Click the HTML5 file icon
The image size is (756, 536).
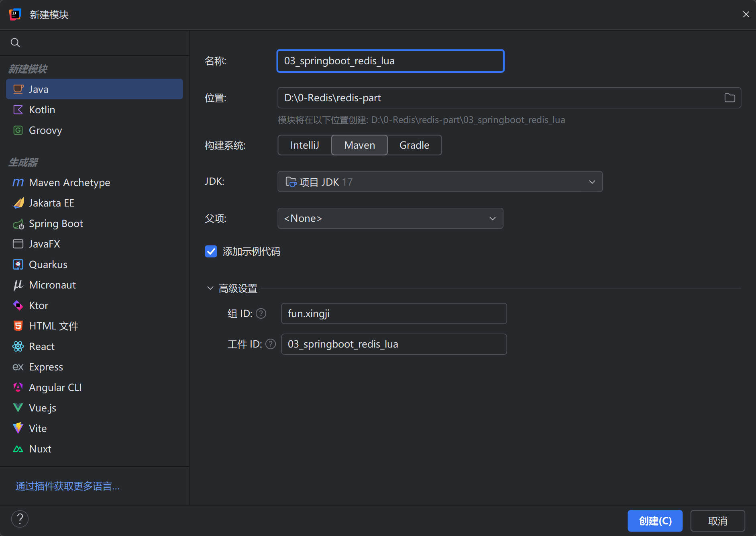pos(18,326)
